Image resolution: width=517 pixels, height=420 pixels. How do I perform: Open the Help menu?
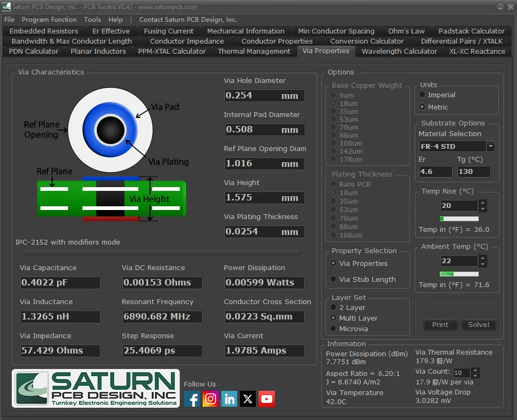point(115,20)
